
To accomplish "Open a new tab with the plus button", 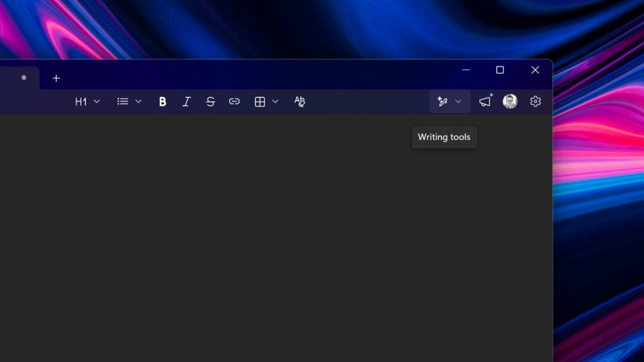I will pyautogui.click(x=56, y=78).
